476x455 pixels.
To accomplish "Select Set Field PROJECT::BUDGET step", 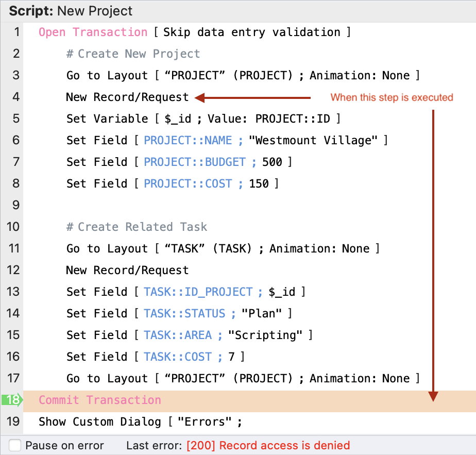I will point(179,162).
